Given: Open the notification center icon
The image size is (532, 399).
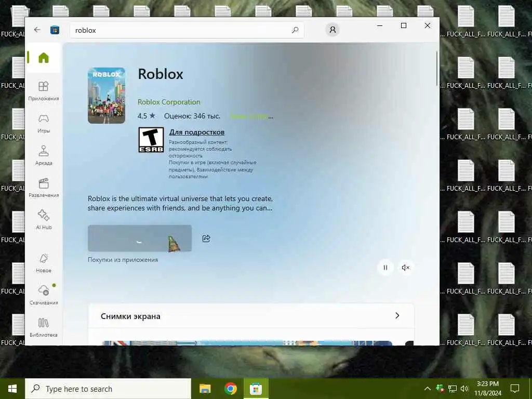Looking at the screenshot, I should (515, 389).
